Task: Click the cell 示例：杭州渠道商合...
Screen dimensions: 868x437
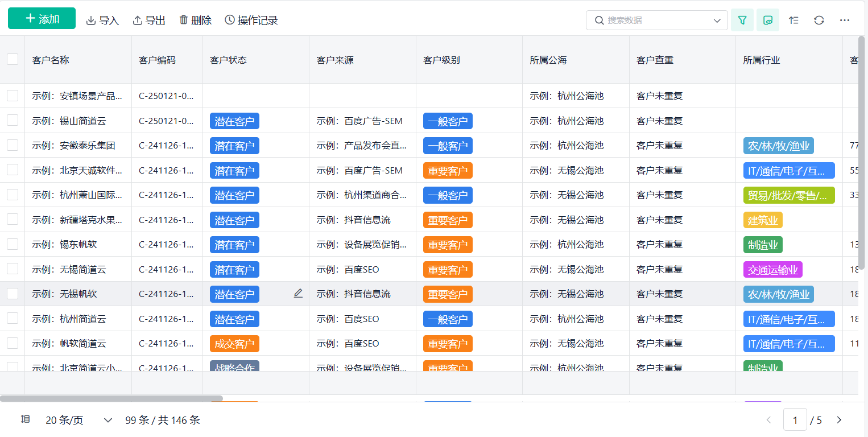Action: coord(362,195)
